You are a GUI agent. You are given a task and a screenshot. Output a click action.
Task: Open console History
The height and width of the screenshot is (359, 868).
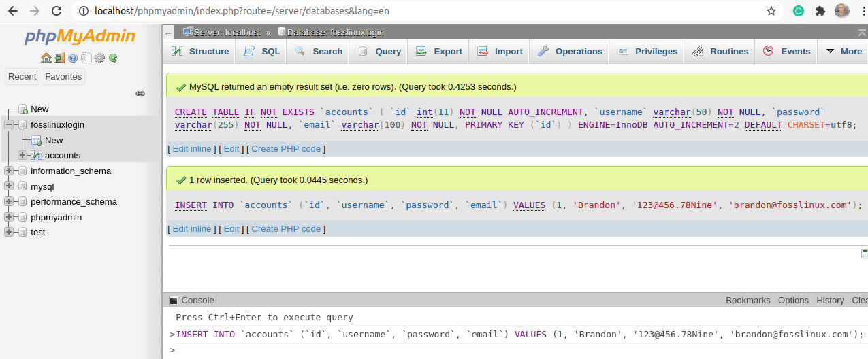[830, 301]
